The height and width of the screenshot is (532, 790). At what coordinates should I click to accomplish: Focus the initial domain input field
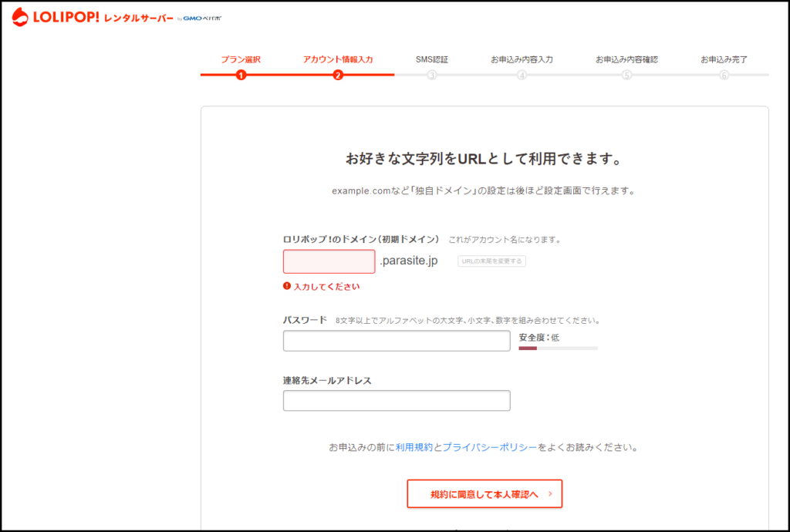click(x=329, y=261)
